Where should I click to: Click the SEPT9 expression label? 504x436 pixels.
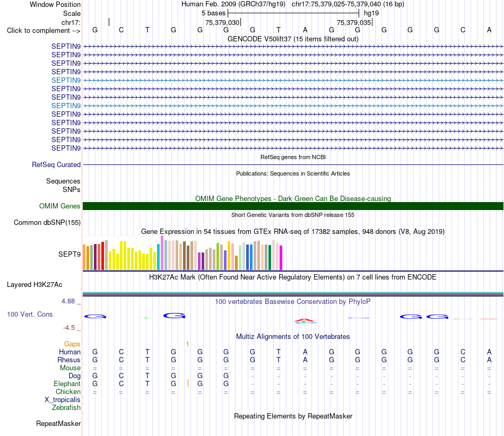click(69, 254)
